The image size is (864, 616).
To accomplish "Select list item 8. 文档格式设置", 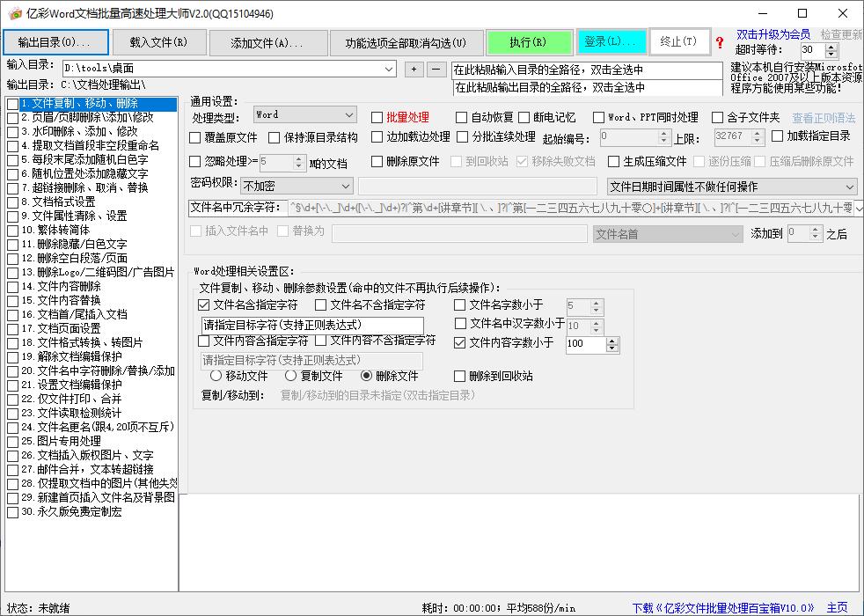I will (x=58, y=202).
